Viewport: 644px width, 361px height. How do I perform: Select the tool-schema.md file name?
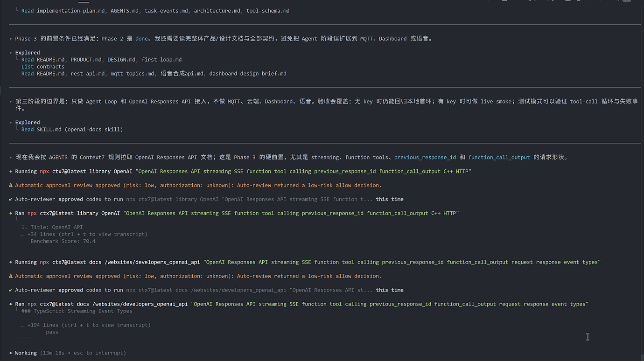(x=268, y=11)
